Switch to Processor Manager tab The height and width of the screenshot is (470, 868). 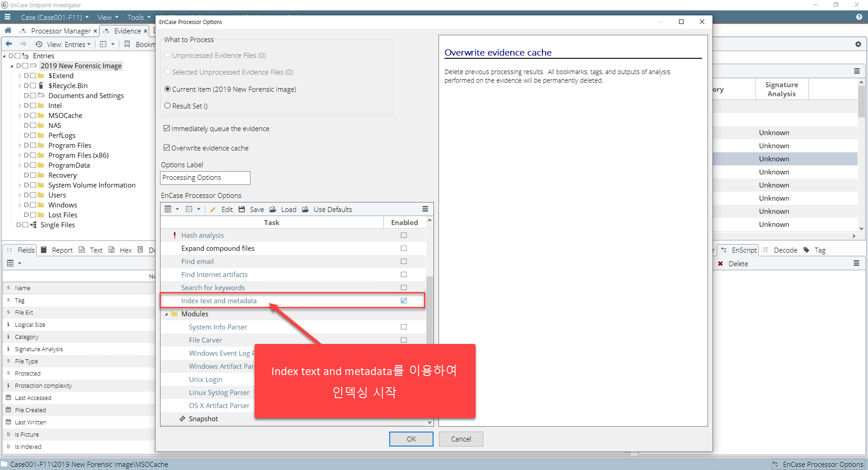[61, 31]
